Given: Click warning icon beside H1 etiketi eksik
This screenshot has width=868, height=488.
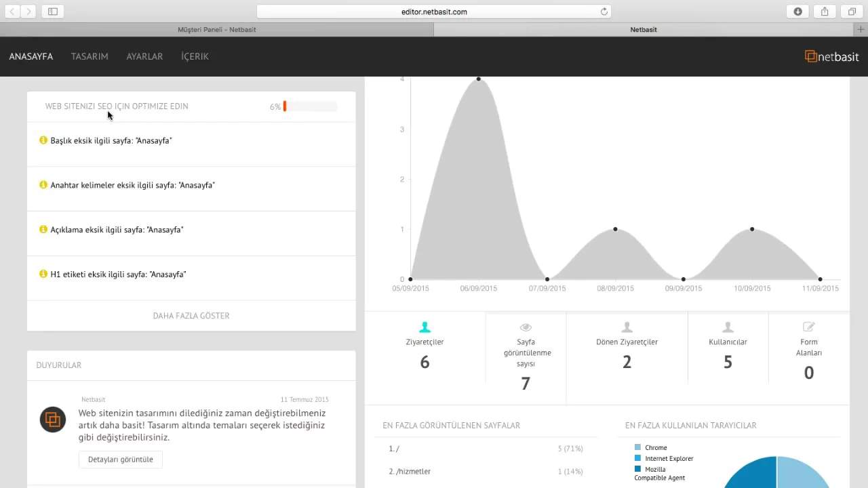Looking at the screenshot, I should pyautogui.click(x=43, y=274).
